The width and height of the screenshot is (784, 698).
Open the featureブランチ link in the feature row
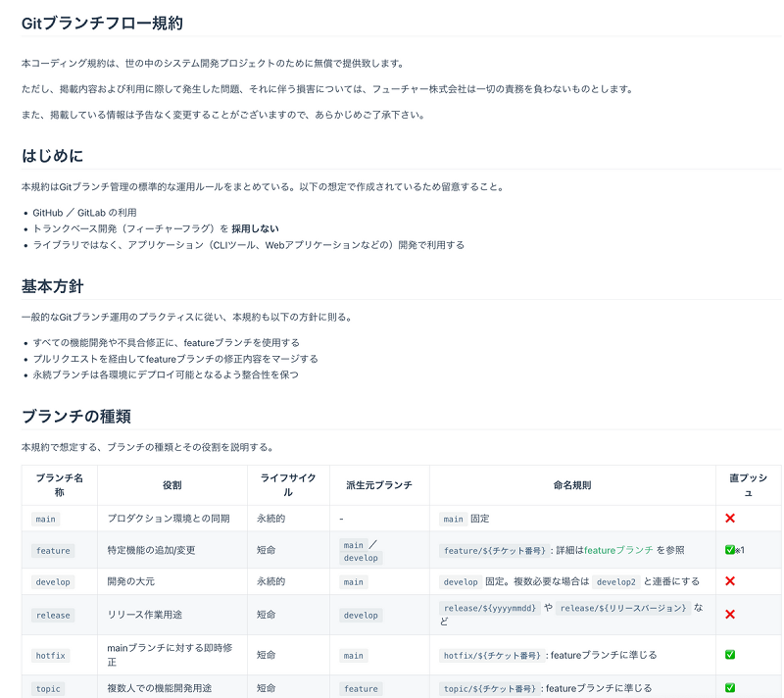pyautogui.click(x=618, y=550)
